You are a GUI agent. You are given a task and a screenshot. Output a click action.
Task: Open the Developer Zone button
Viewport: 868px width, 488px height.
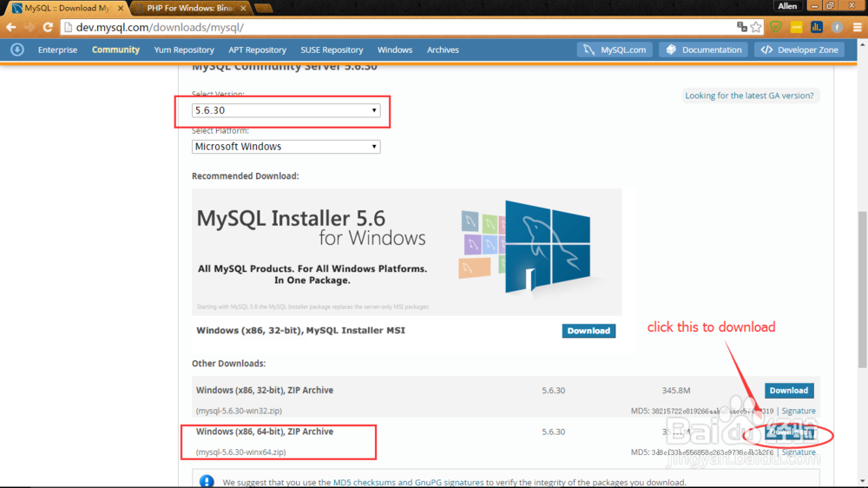click(x=799, y=49)
